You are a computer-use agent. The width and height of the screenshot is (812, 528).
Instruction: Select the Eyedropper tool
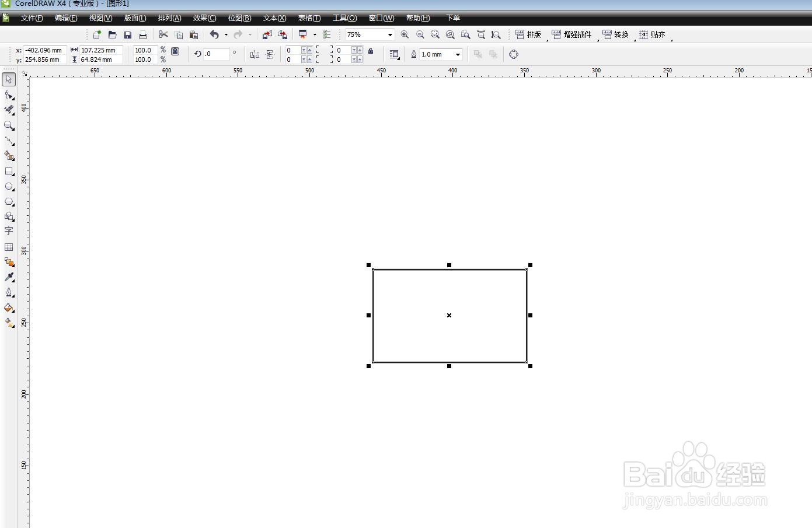[x=9, y=277]
